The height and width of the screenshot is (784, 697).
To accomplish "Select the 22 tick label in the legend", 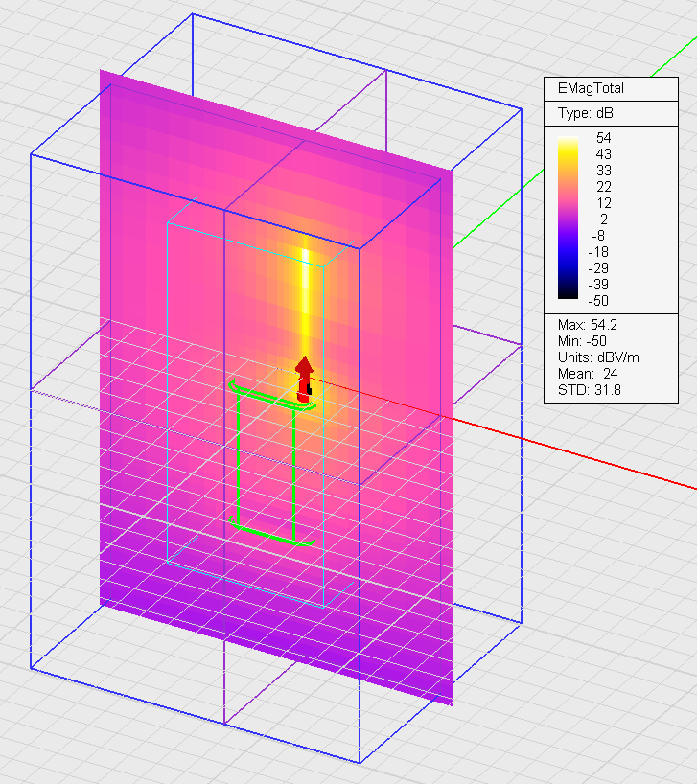I will pyautogui.click(x=603, y=187).
